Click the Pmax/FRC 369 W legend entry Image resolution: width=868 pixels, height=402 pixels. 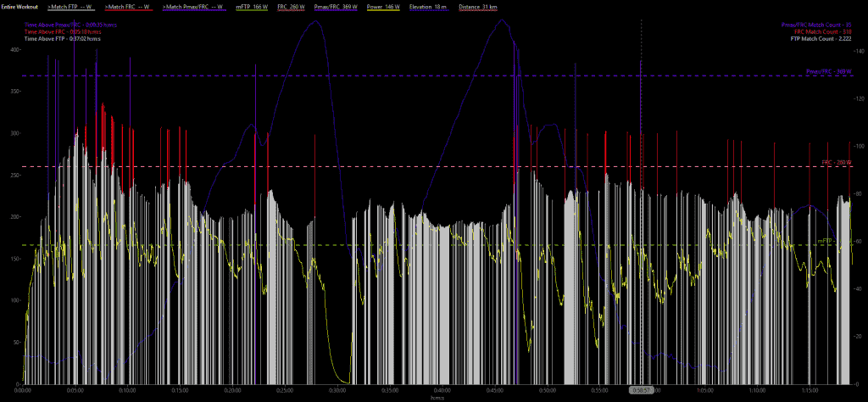[x=337, y=7]
